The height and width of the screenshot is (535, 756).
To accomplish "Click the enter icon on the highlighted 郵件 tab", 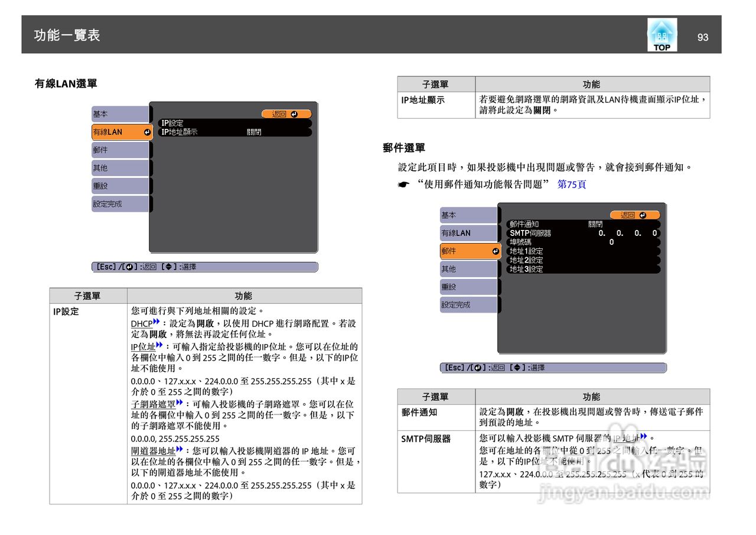I will [496, 251].
